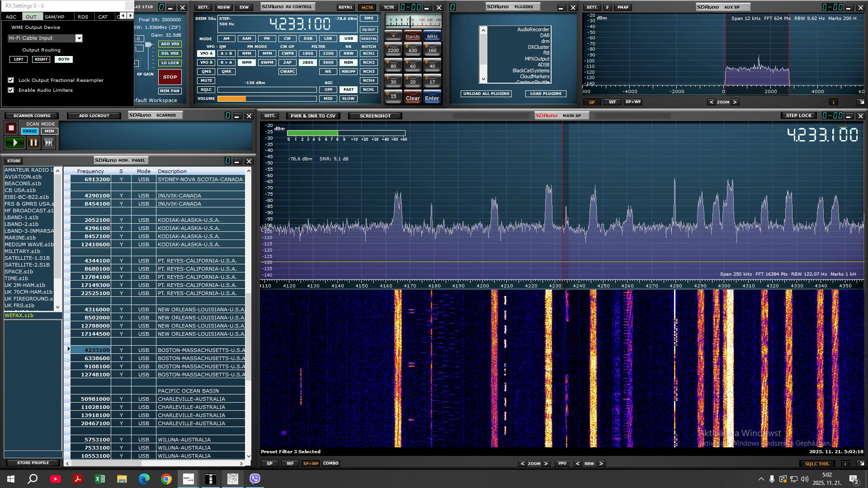This screenshot has height=488, width=868.
Task: Toggle Lock Output Fractional Resampler checkbox
Action: click(11, 80)
